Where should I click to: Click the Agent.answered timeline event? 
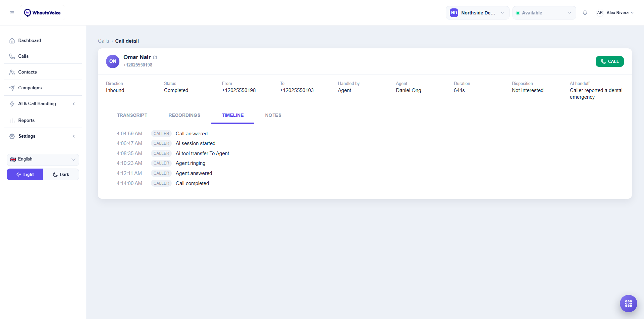tap(194, 173)
